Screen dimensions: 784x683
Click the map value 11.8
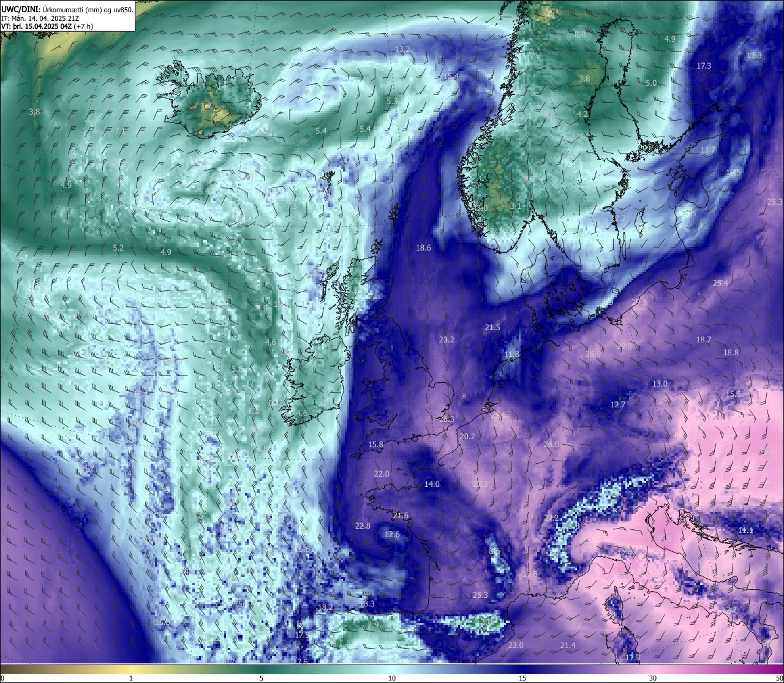pos(511,354)
